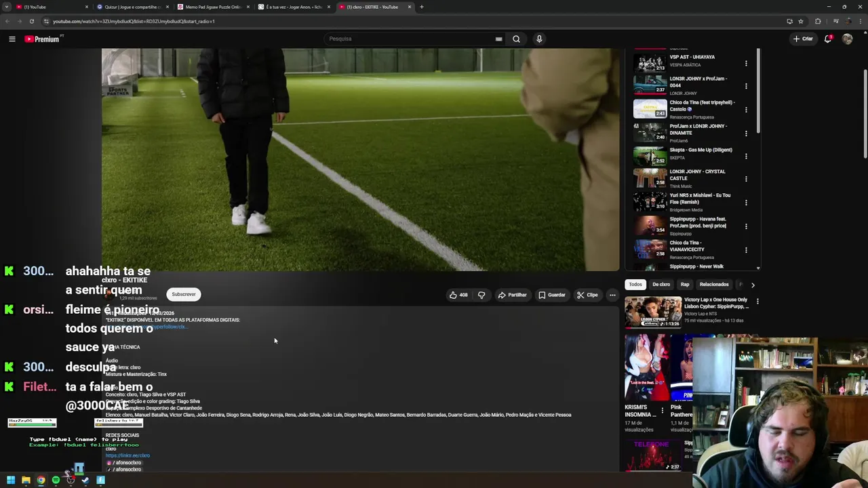Open the account avatar menu
Image resolution: width=868 pixels, height=488 pixels.
pyautogui.click(x=847, y=39)
